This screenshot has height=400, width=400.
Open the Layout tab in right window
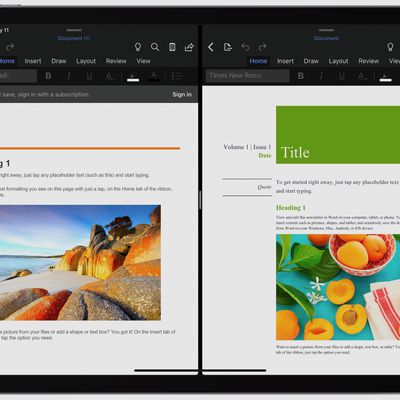pyautogui.click(x=338, y=61)
